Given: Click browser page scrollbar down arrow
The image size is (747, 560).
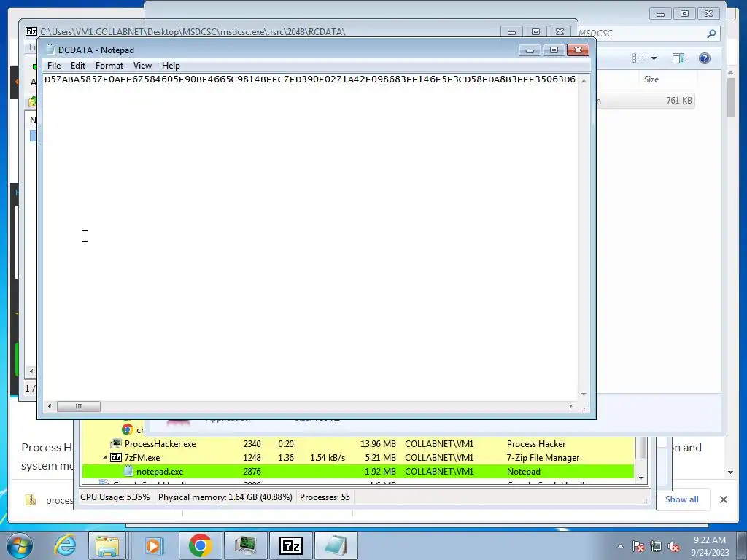Looking at the screenshot, I should (731, 472).
